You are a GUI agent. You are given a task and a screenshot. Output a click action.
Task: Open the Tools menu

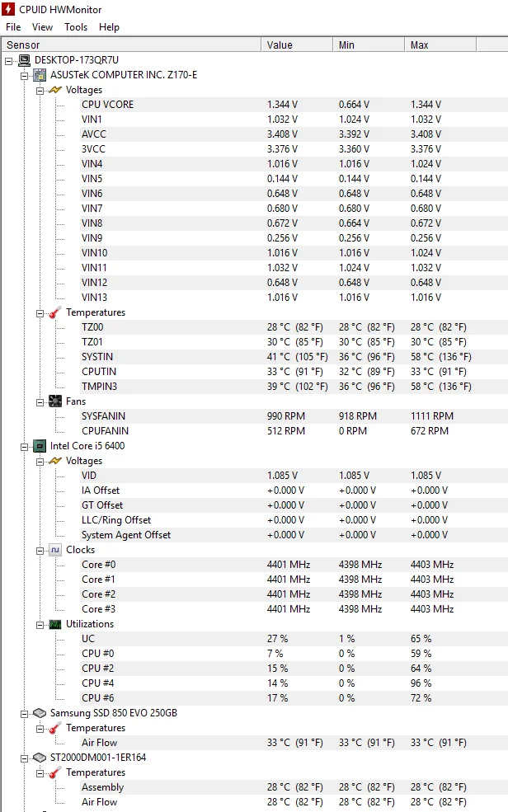tap(76, 27)
